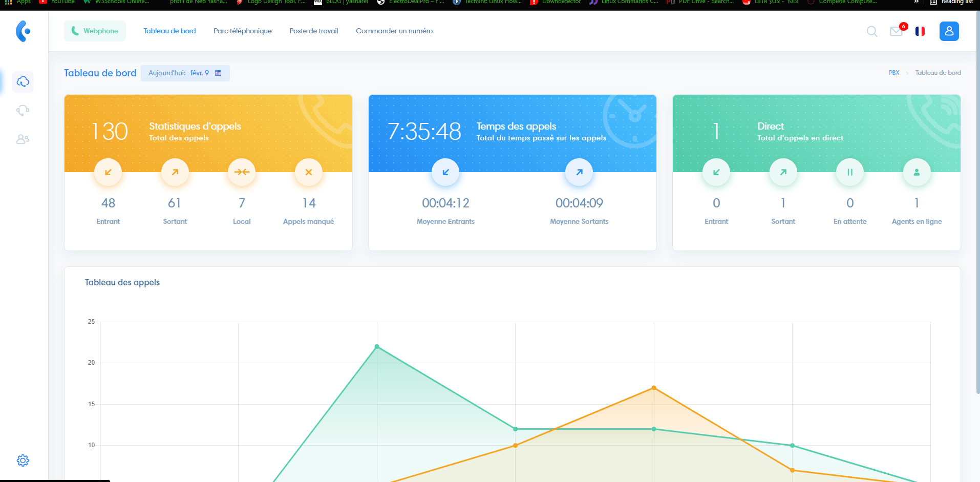The width and height of the screenshot is (980, 482).
Task: Open the user profile icon button
Action: [x=949, y=31]
